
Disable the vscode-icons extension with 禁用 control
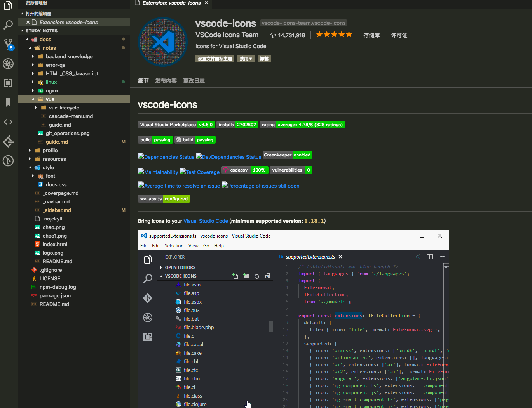(244, 58)
